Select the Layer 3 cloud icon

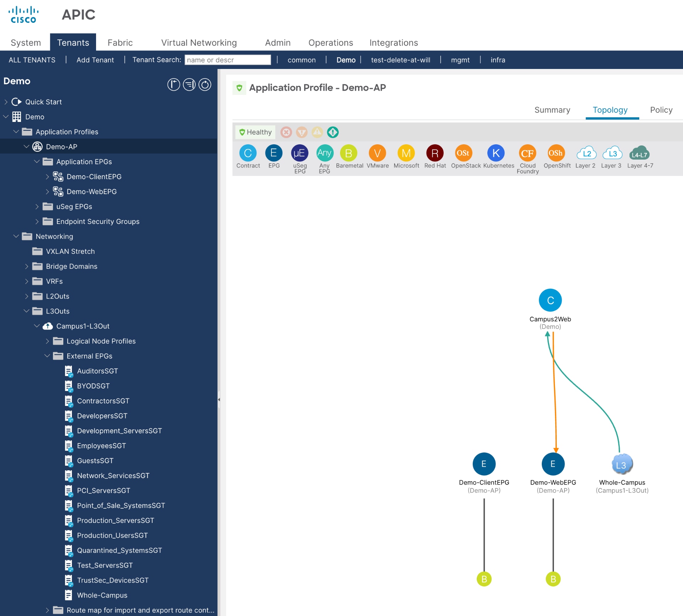(x=612, y=154)
